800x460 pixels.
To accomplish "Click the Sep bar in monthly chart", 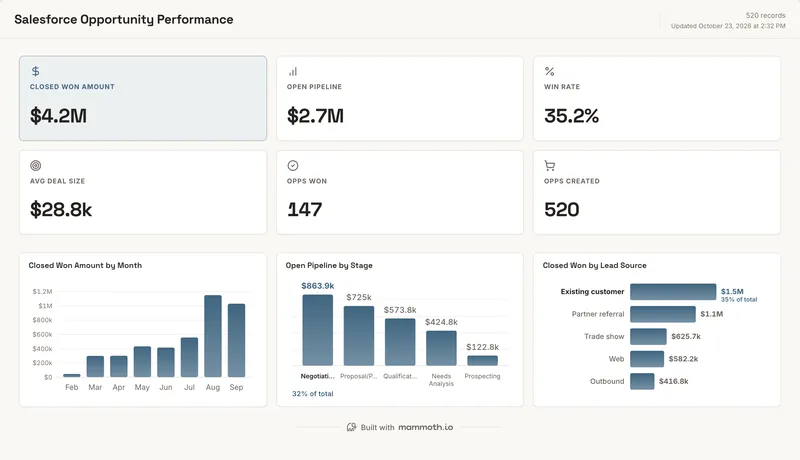I will pos(236,341).
